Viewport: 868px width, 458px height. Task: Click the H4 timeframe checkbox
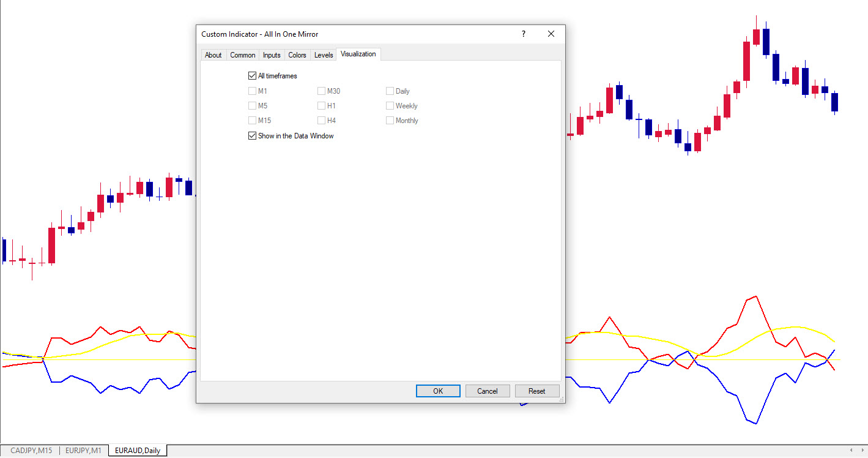[x=322, y=121]
